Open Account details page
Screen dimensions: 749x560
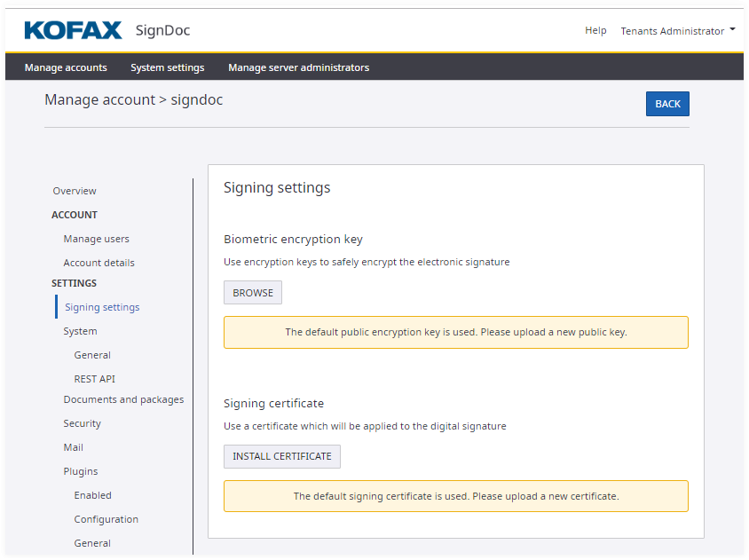tap(99, 263)
